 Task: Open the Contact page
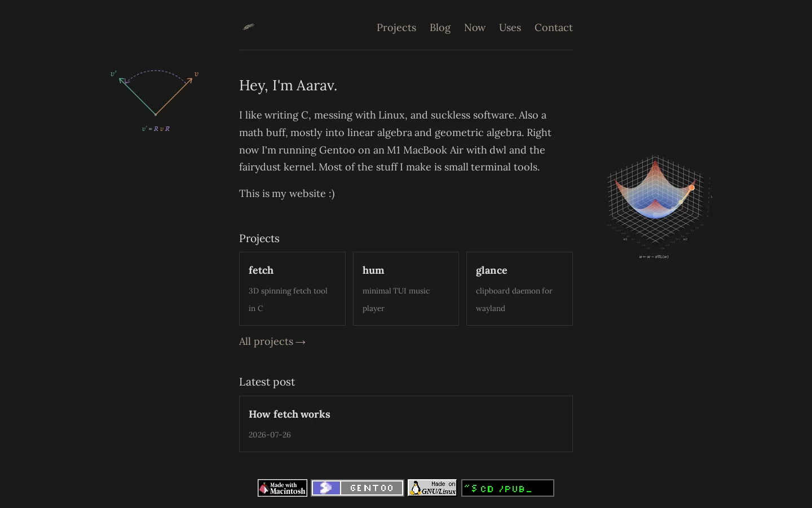click(554, 28)
